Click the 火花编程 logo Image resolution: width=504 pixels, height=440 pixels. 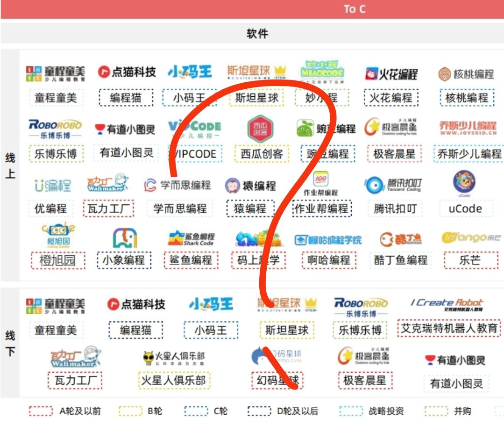[391, 74]
